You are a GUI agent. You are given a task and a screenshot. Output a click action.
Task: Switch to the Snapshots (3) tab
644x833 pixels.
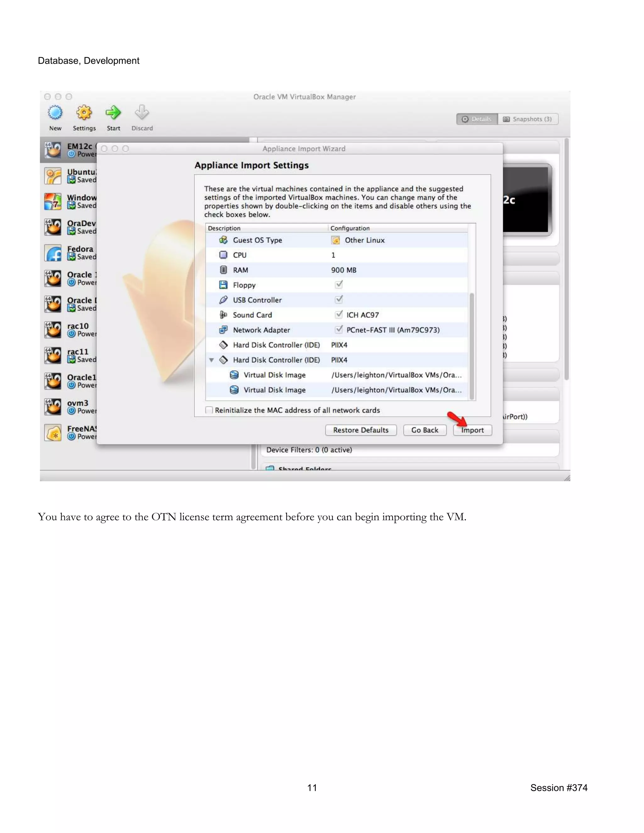[528, 119]
